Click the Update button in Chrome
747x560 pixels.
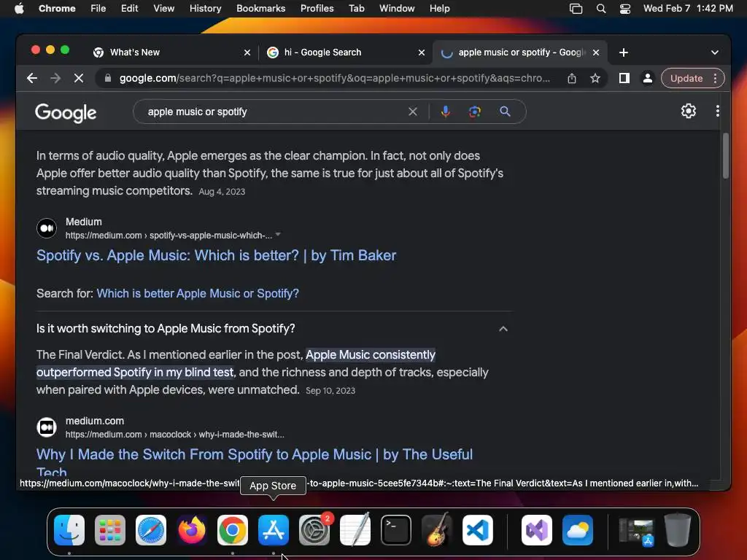click(686, 78)
